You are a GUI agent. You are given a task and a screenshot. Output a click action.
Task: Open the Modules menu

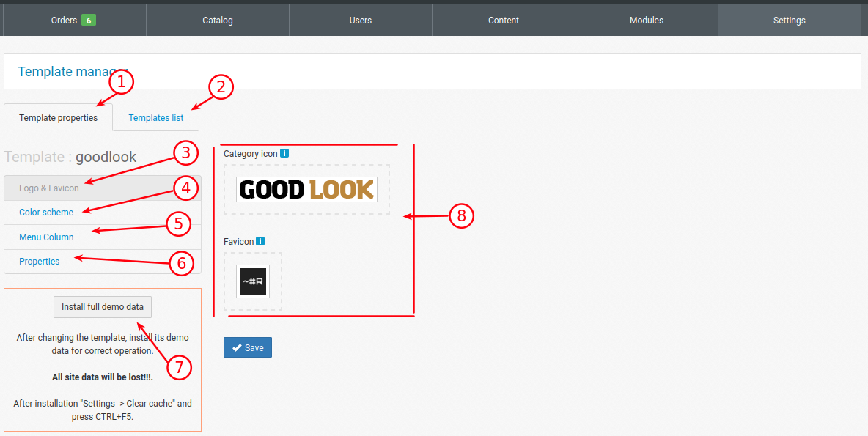(x=646, y=20)
